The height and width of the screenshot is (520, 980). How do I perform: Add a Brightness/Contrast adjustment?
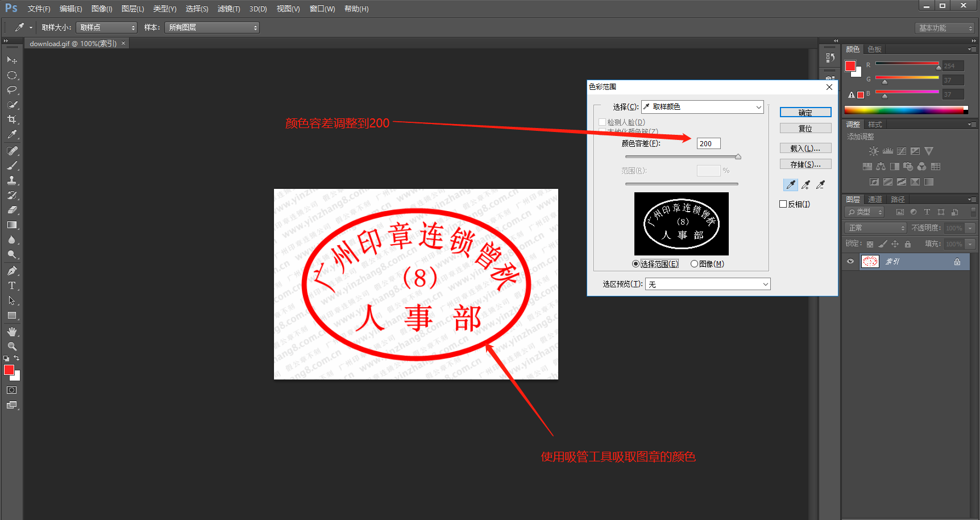(x=874, y=151)
